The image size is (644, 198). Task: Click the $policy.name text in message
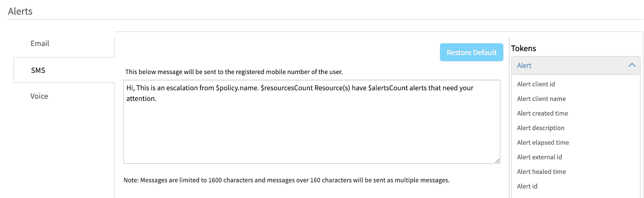click(237, 88)
